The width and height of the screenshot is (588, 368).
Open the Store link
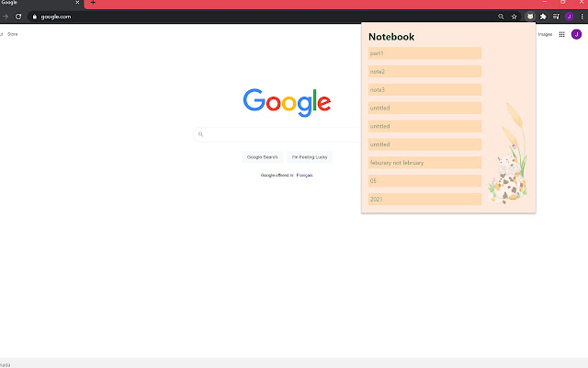click(x=12, y=34)
